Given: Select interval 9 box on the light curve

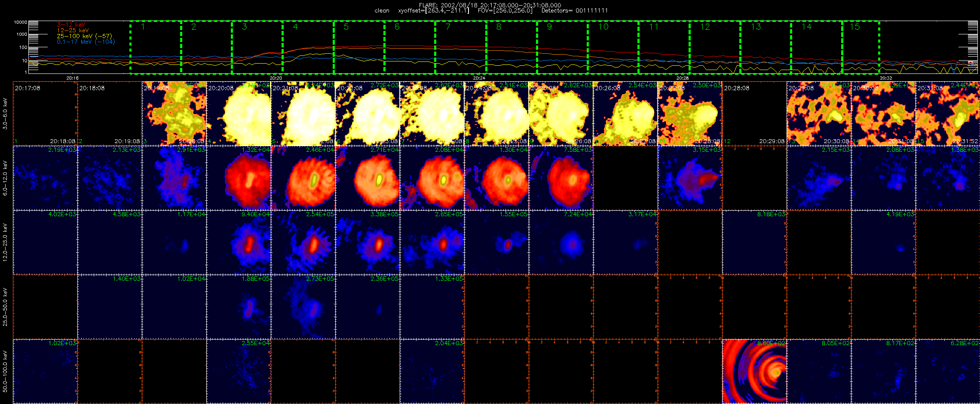Looking at the screenshot, I should coord(562,46).
